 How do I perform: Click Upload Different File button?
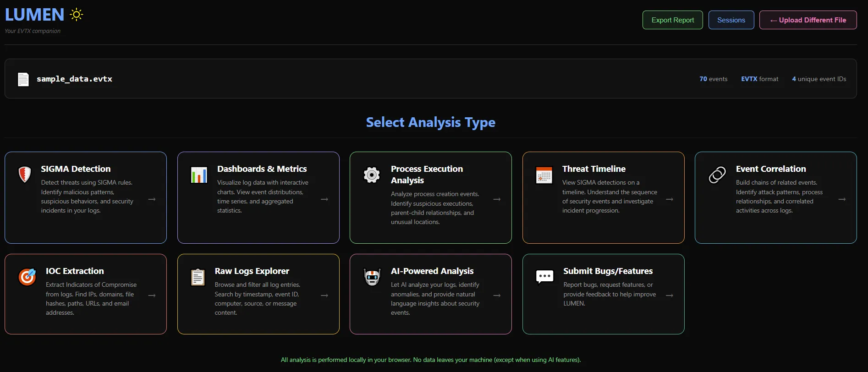(808, 20)
